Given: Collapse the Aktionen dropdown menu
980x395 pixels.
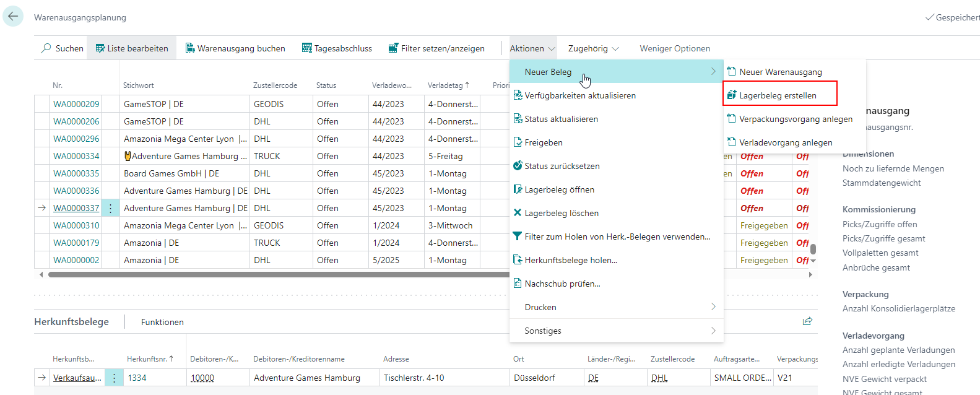Looking at the screenshot, I should click(x=532, y=48).
